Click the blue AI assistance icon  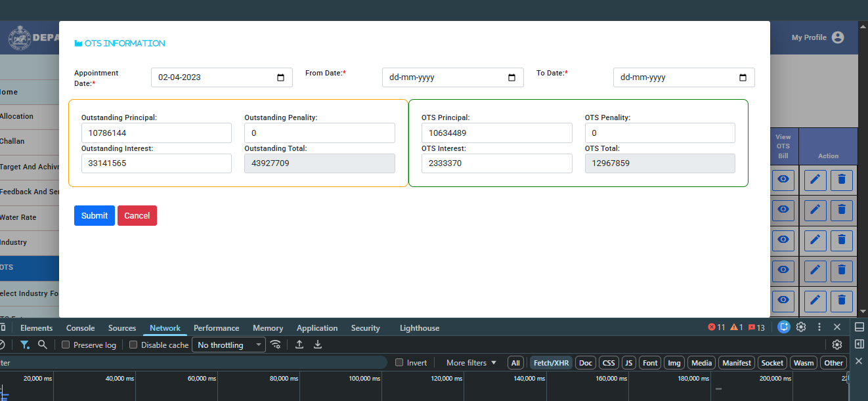pos(783,327)
